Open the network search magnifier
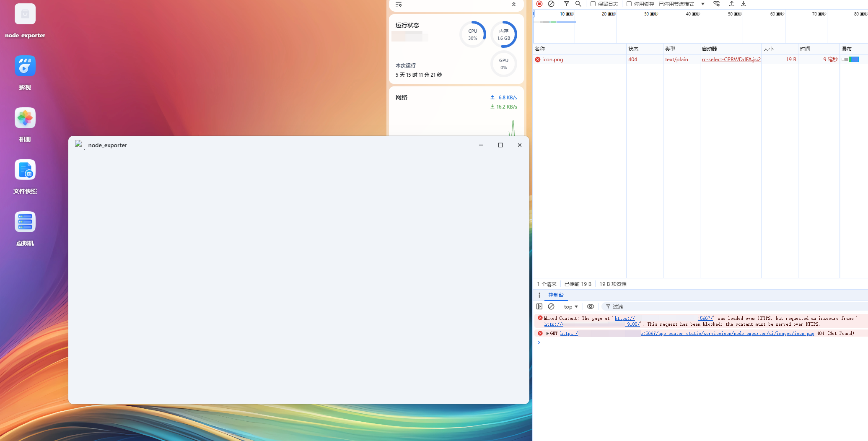Screen dimensions: 868x441 click(578, 4)
